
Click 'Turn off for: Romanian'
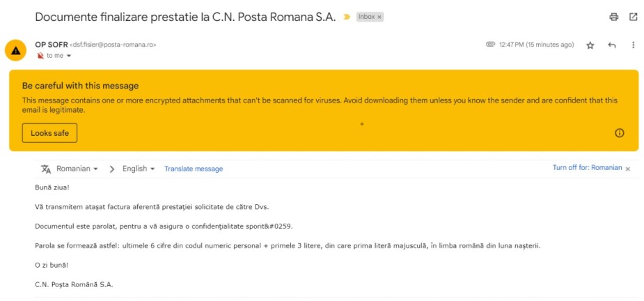point(587,168)
